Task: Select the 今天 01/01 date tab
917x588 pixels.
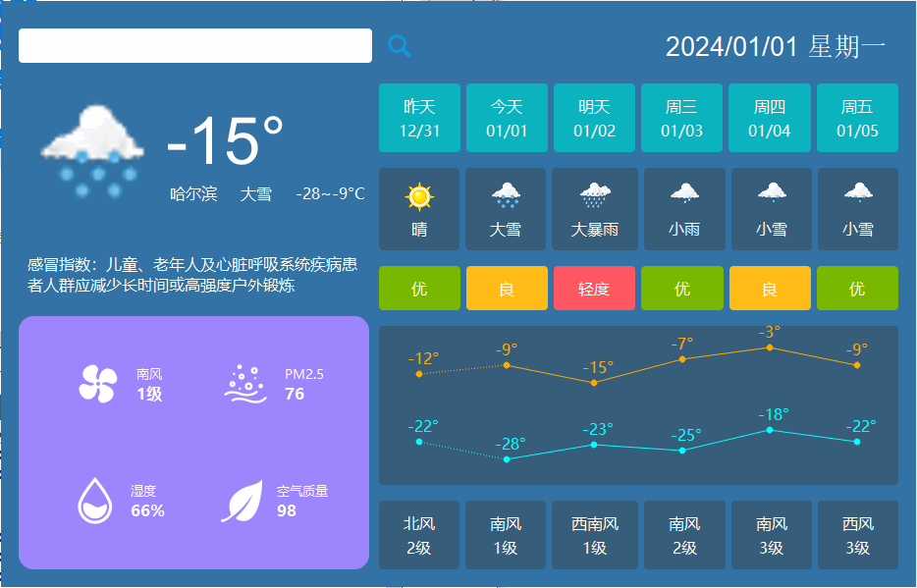Action: coord(507,118)
